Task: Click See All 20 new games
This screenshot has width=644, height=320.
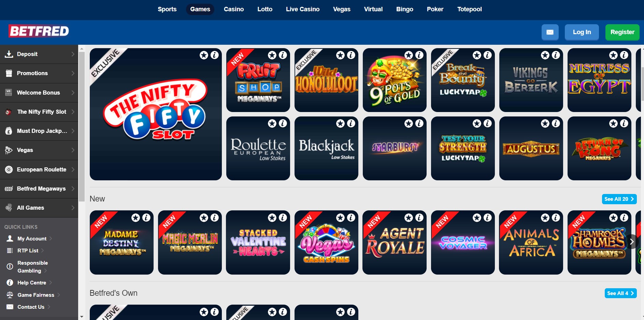Action: click(x=619, y=199)
